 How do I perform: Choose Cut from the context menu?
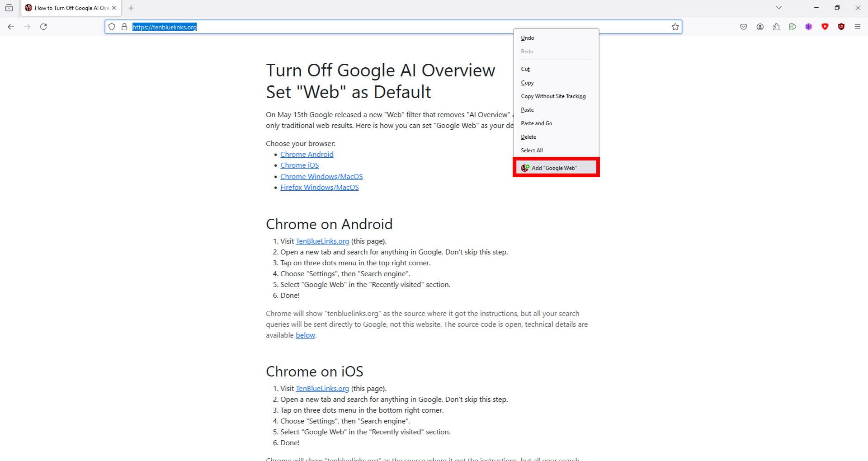[x=556, y=69]
